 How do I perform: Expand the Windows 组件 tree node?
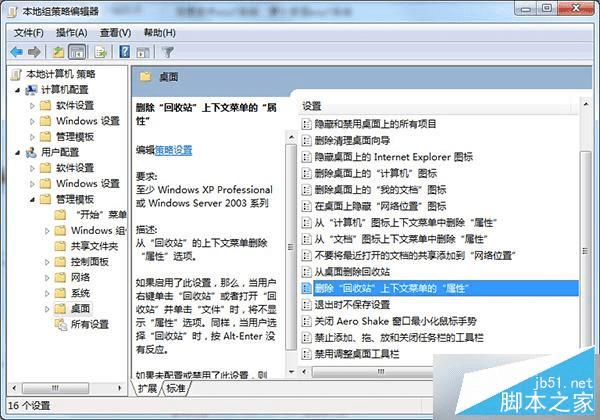(x=47, y=231)
